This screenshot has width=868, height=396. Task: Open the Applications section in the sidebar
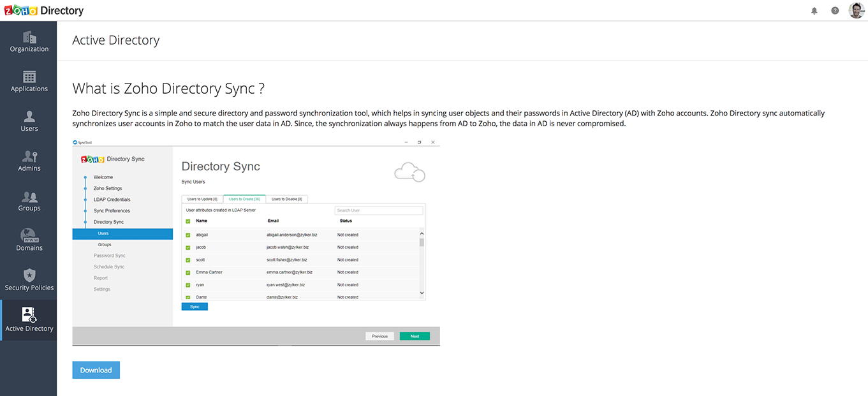tap(29, 81)
